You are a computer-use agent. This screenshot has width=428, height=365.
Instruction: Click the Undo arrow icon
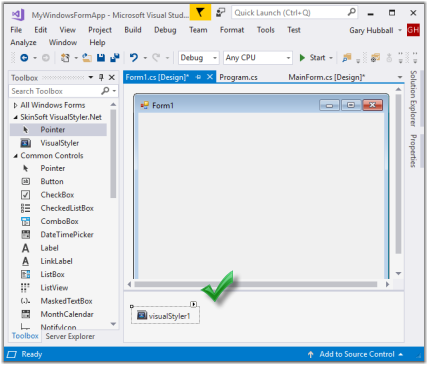134,58
